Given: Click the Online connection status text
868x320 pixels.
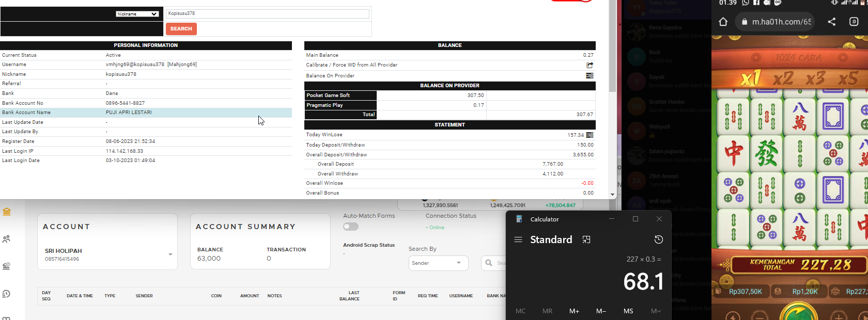Looking at the screenshot, I should [435, 228].
